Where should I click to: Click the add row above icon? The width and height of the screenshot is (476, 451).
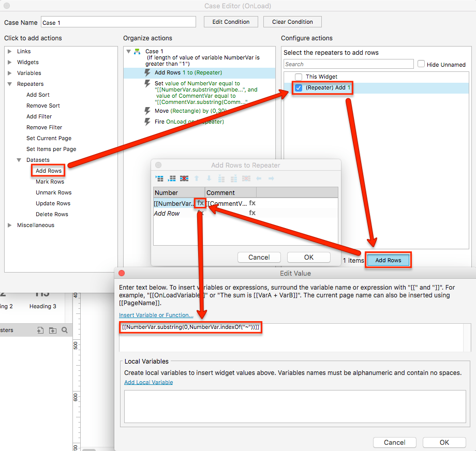click(x=160, y=178)
